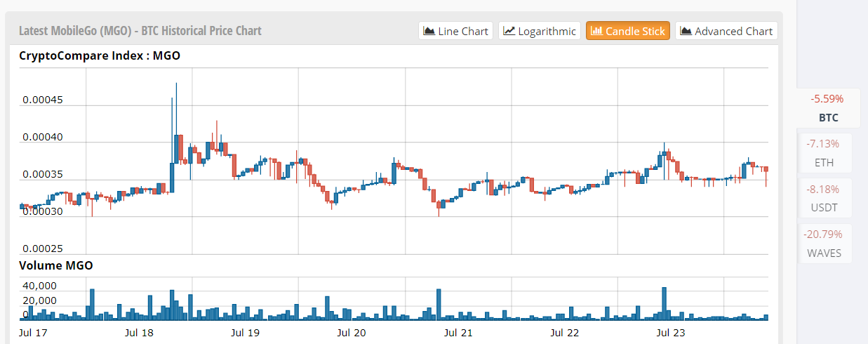Click the Jul 18 date label
Viewport: 868px width, 344px height.
tap(139, 332)
